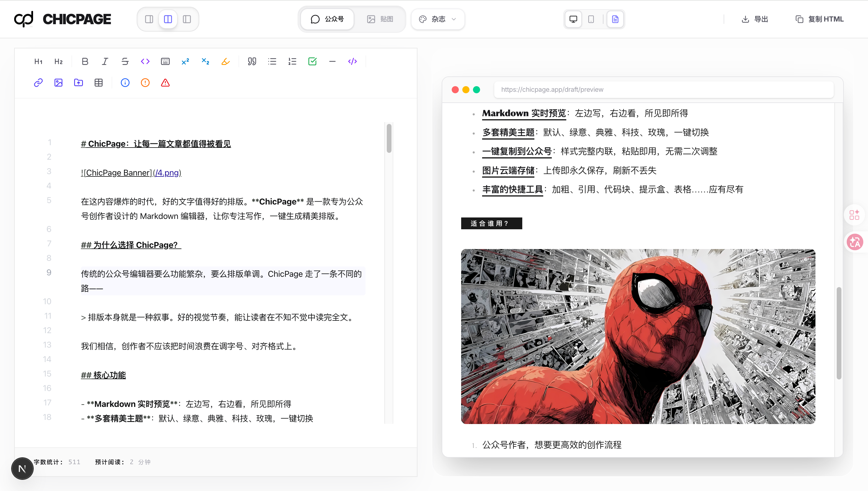Viewport: 868px width, 491px height.
Task: Click the highlighter marker icon
Action: pyautogui.click(x=225, y=61)
